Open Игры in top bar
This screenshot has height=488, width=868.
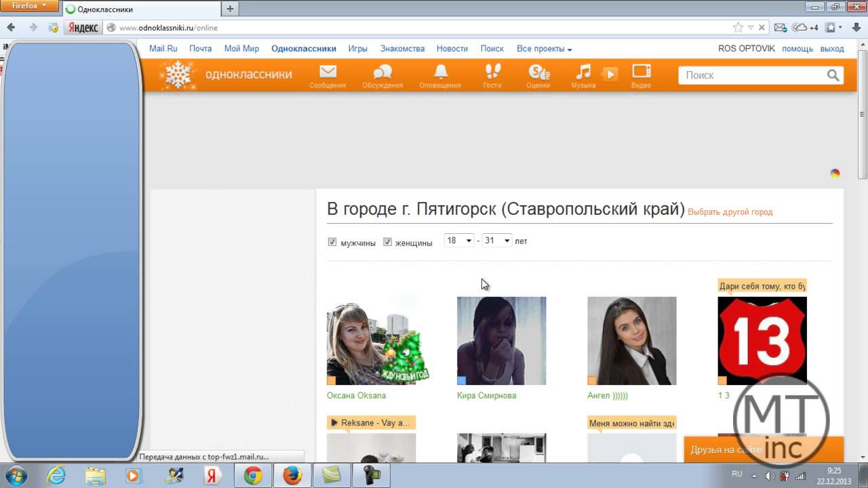coord(358,49)
